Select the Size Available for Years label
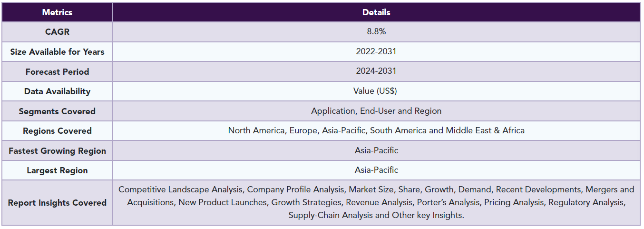The height and width of the screenshot is (229, 644). [57, 52]
